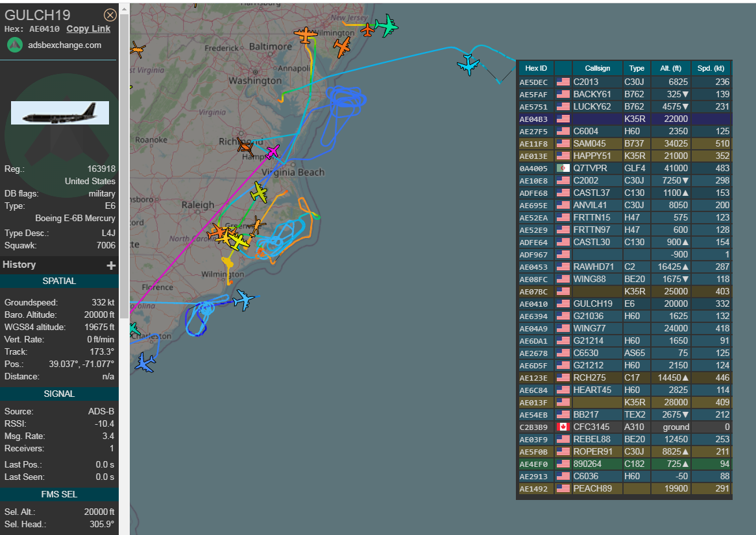Image resolution: width=756 pixels, height=535 pixels.
Task: Select the GULCH19 row in table
Action: click(624, 304)
